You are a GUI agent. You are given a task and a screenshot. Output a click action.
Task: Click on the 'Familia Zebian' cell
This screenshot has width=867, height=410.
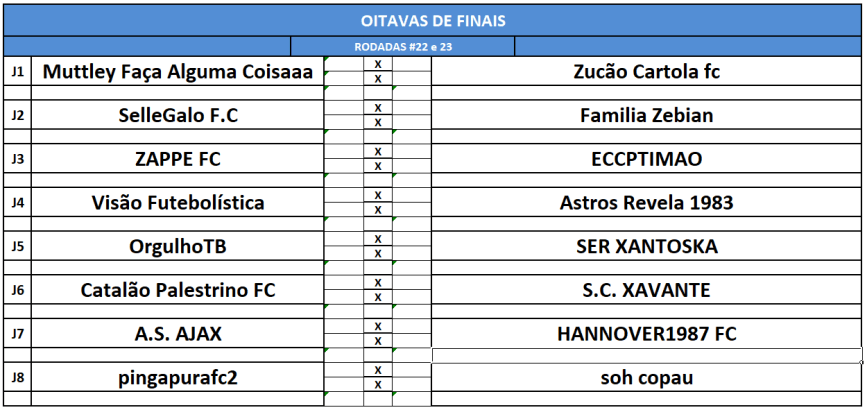pyautogui.click(x=646, y=115)
